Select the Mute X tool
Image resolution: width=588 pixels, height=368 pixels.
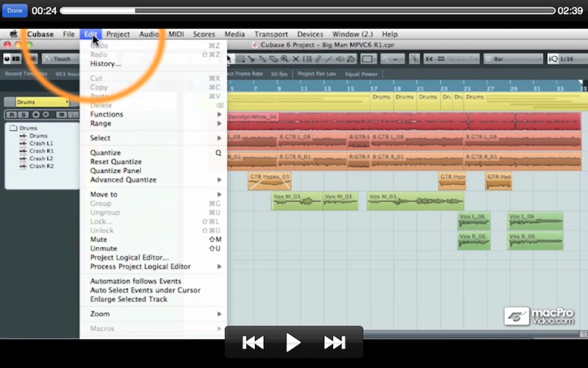296,59
